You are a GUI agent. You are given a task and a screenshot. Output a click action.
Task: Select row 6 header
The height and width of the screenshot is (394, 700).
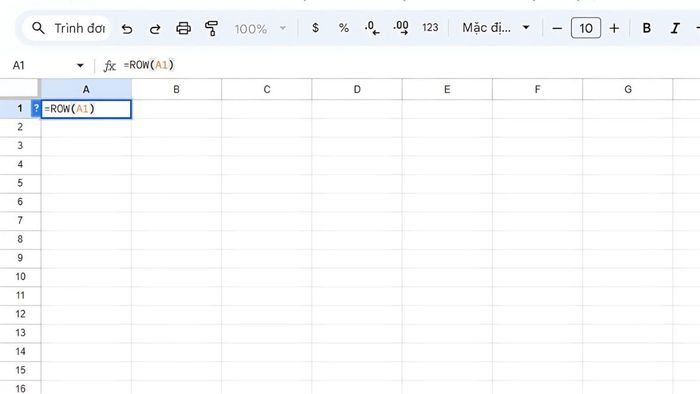[x=20, y=202]
